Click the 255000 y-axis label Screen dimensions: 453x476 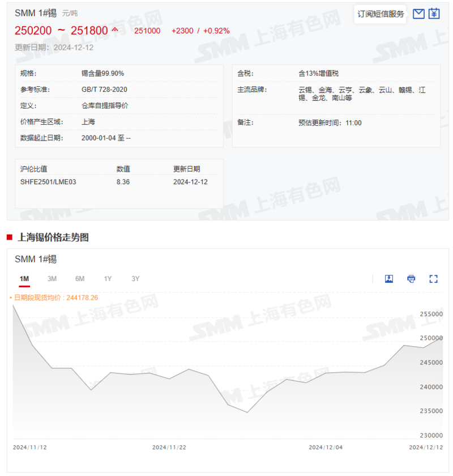click(431, 314)
